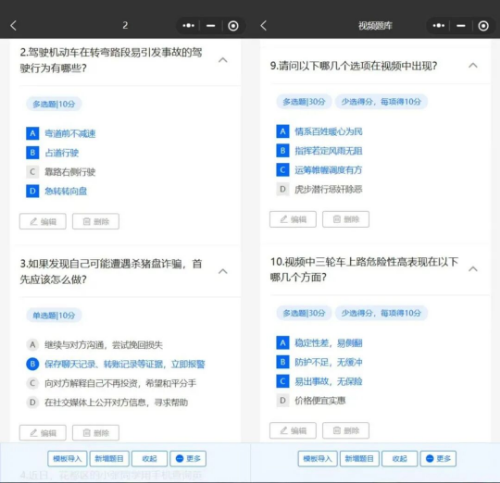Check option D 价格便宜实惠 in question 10
Viewport: 500px width, 483px height.
(x=283, y=400)
